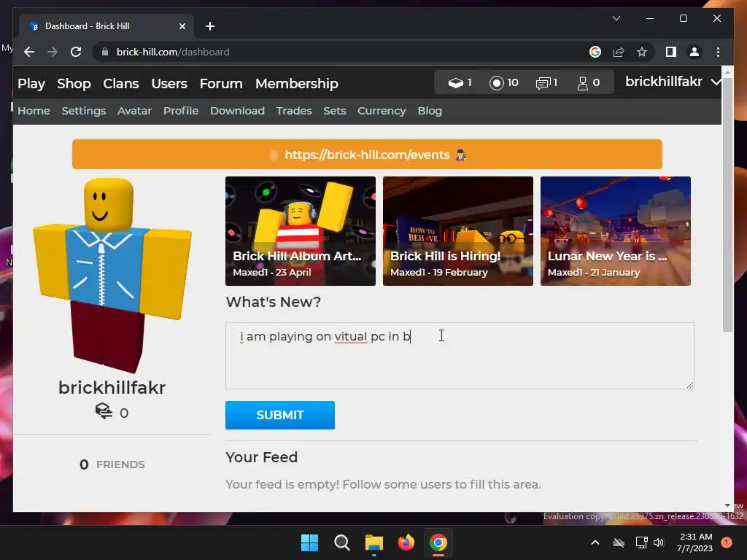Click the SUBMIT button
The width and height of the screenshot is (747, 560).
[x=280, y=415]
